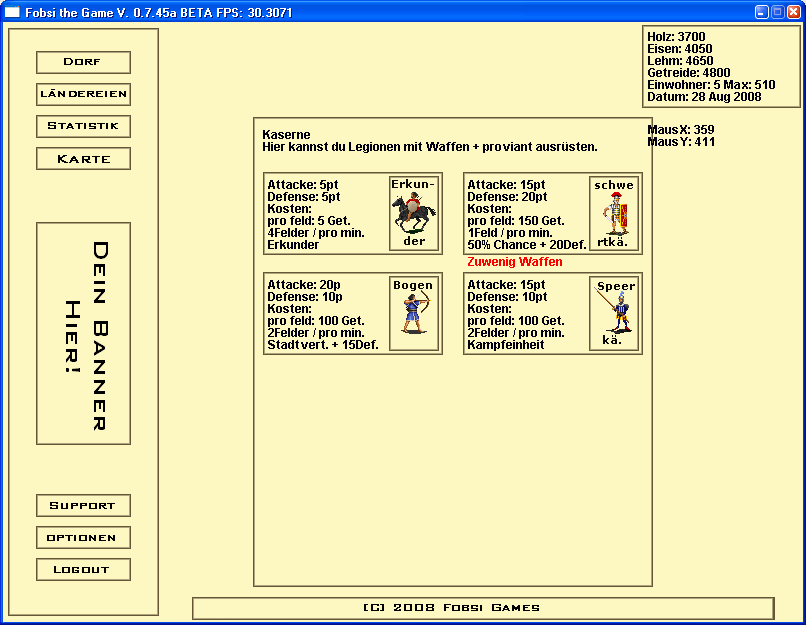Open the Dorf village view

pos(83,62)
